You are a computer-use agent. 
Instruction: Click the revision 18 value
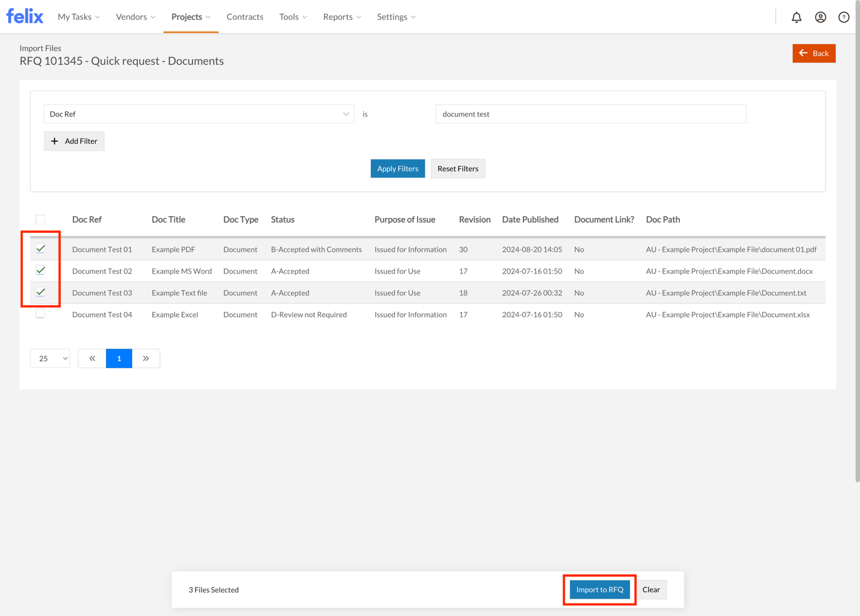463,293
